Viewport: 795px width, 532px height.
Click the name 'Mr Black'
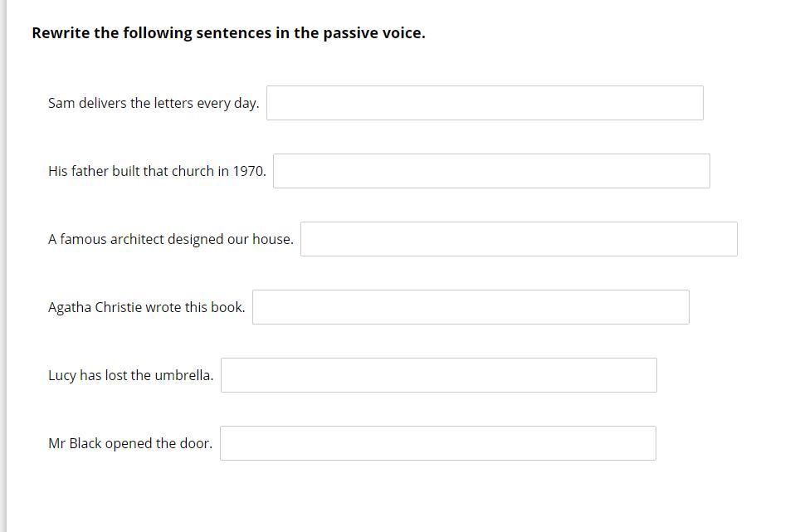tap(75, 444)
